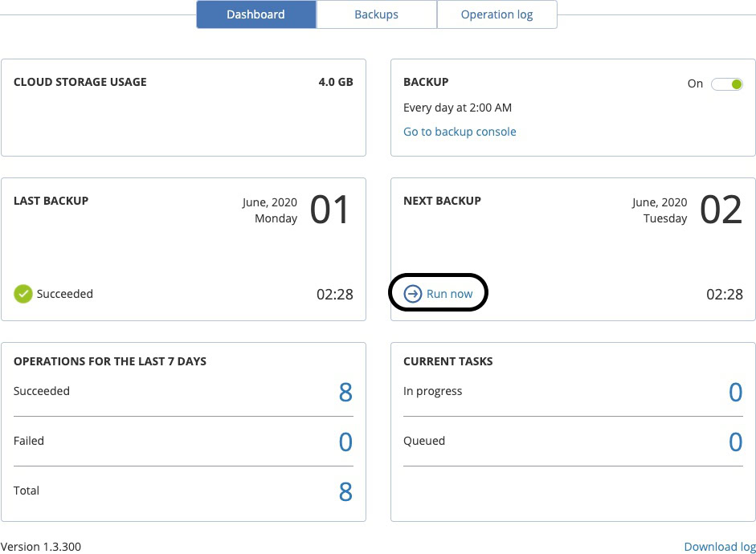Click the circular arrow icon beside Run now
The image size is (756, 554).
click(x=412, y=294)
